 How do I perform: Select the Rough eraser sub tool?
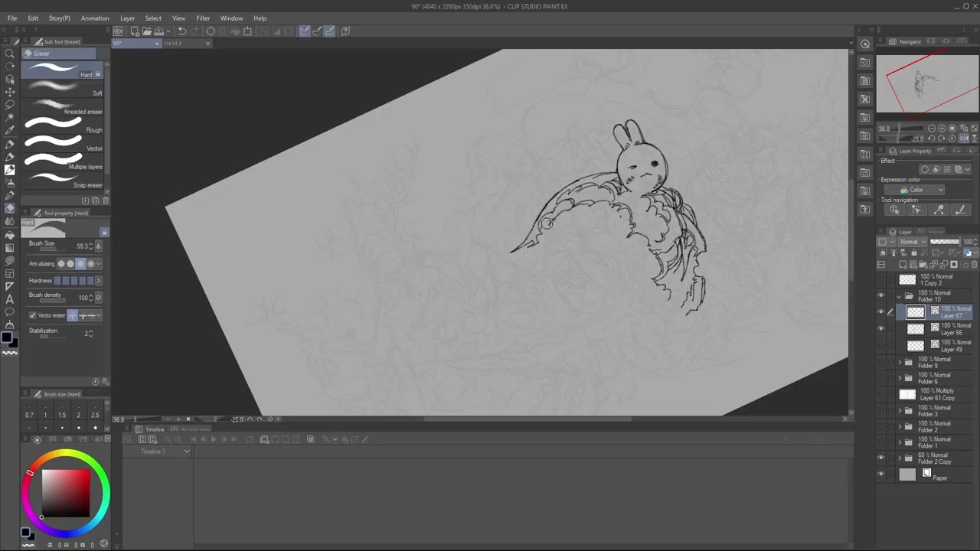[x=63, y=124]
